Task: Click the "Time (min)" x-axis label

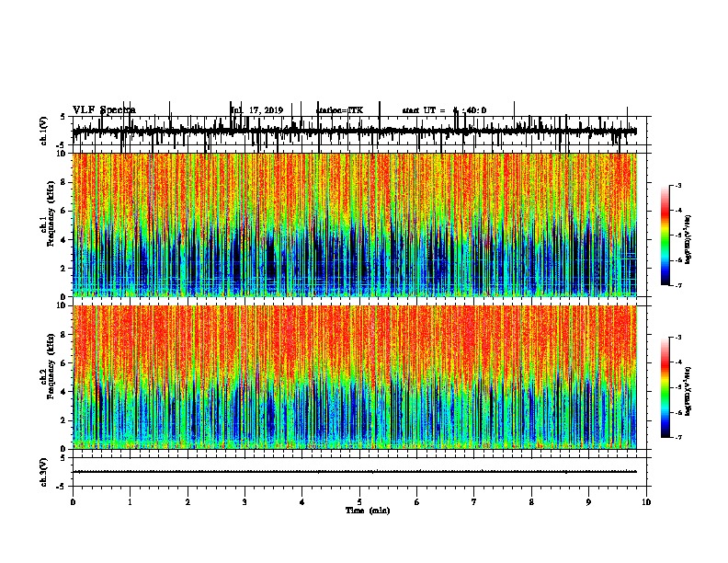Action: point(368,511)
